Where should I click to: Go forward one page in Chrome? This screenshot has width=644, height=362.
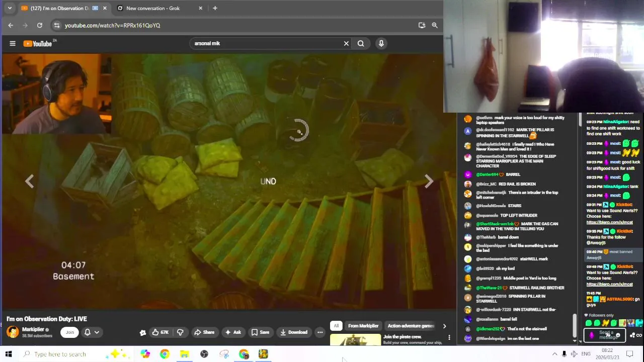(25, 25)
